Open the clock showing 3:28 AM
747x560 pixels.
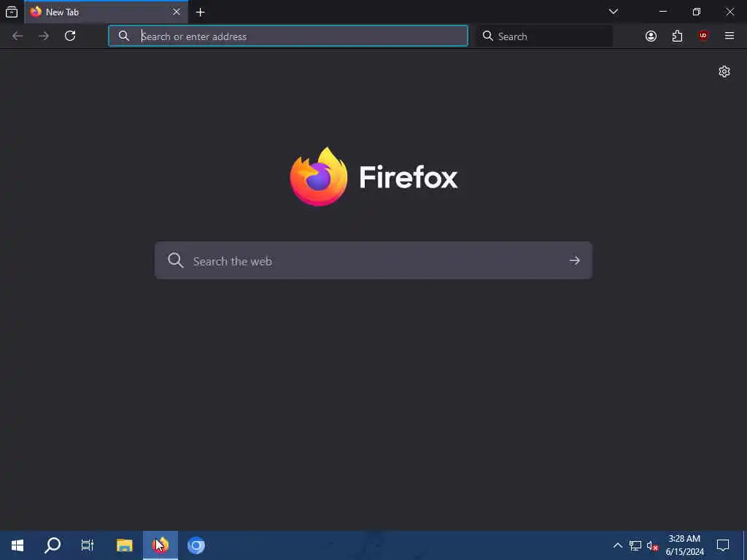click(x=684, y=545)
